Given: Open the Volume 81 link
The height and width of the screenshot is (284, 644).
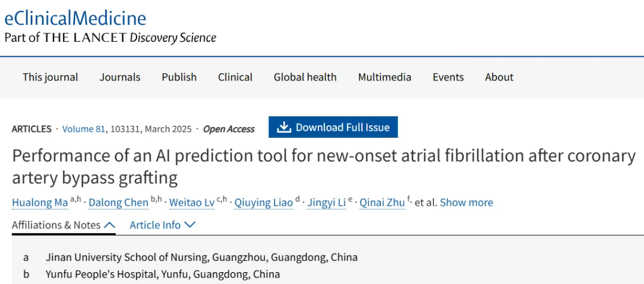Looking at the screenshot, I should pyautogui.click(x=84, y=129).
